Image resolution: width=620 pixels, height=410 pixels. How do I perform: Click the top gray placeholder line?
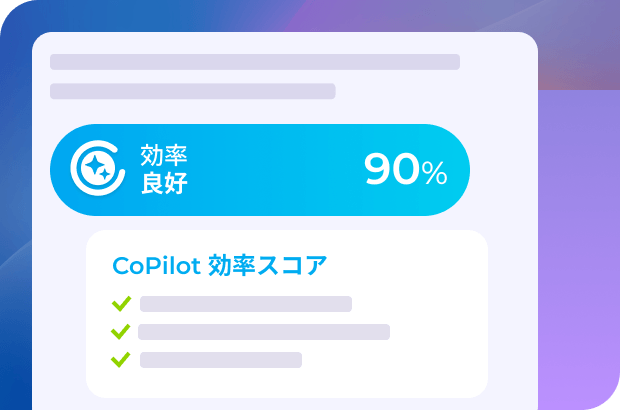coord(255,62)
